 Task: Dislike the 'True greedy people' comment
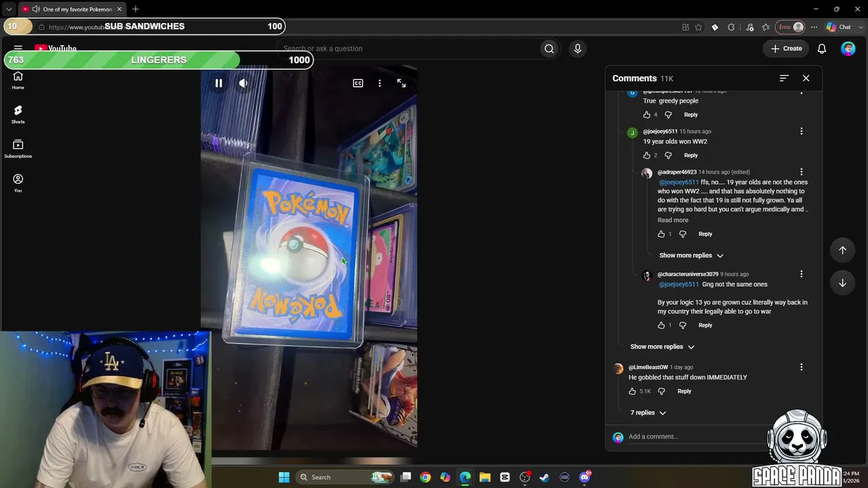(668, 115)
